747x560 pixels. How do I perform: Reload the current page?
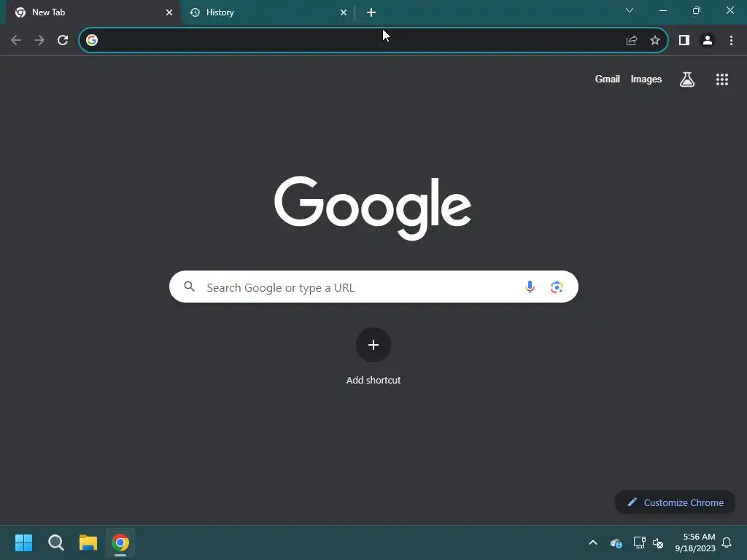(63, 41)
